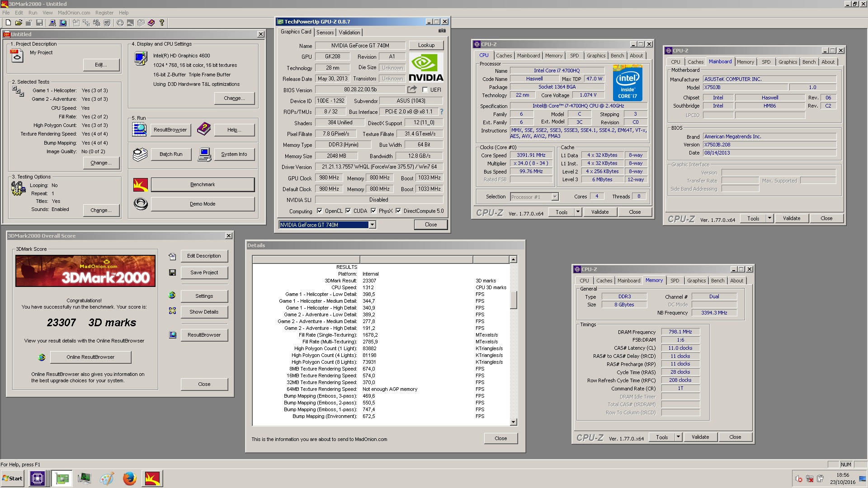Click the Online ResultBrowser button
Viewport: 868px width, 488px height.
tap(90, 357)
